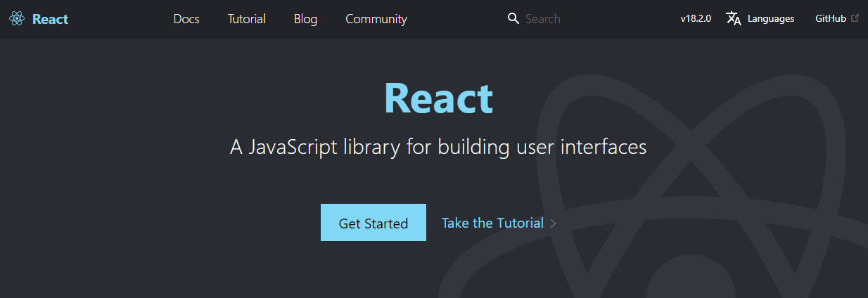Go to the Blog nav item
The height and width of the screenshot is (298, 868).
tap(305, 19)
